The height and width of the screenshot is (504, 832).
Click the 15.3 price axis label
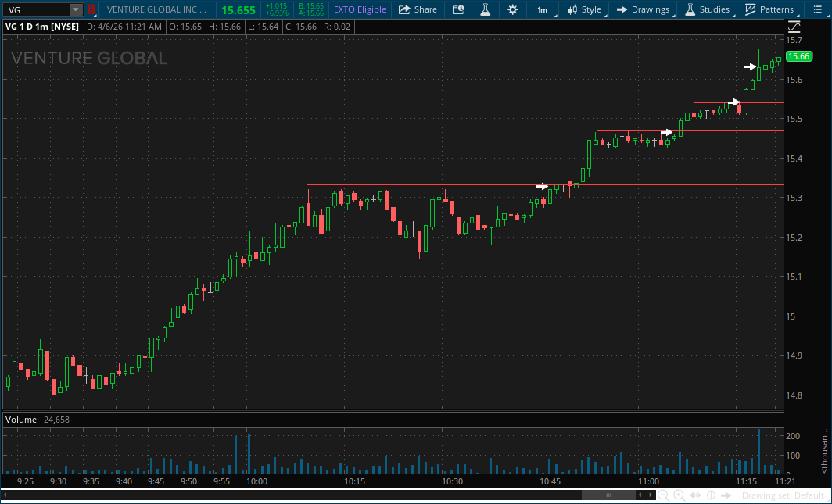coord(794,198)
